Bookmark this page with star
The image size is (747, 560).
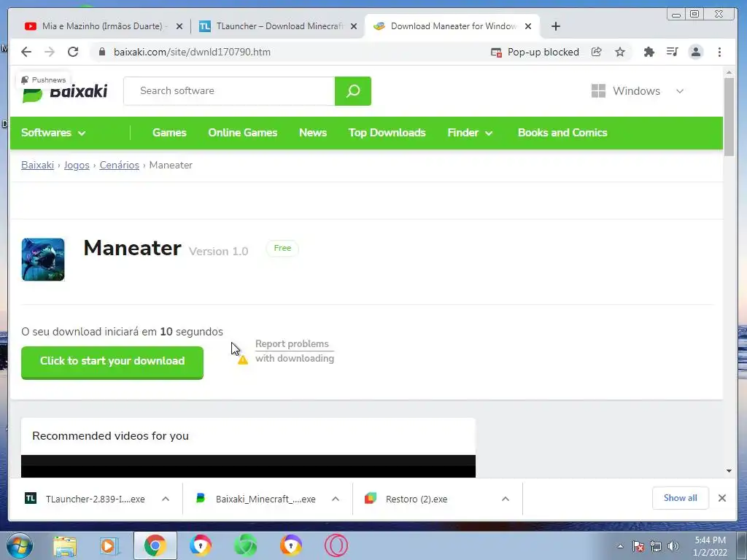620,52
